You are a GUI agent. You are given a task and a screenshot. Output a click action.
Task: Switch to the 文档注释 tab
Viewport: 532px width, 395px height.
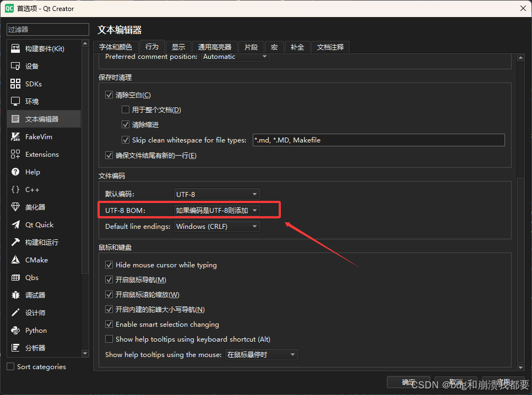(330, 47)
